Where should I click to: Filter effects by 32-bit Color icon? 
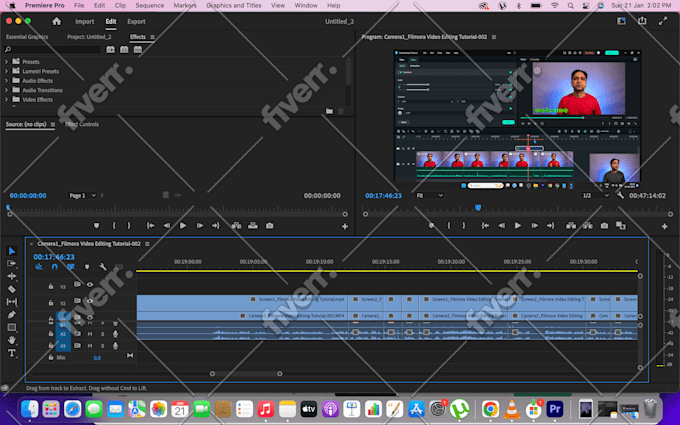[124, 50]
